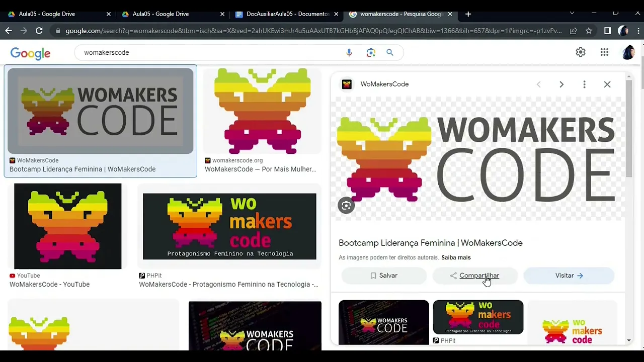Click the YouTube source label
This screenshot has width=644, height=362.
click(x=28, y=276)
